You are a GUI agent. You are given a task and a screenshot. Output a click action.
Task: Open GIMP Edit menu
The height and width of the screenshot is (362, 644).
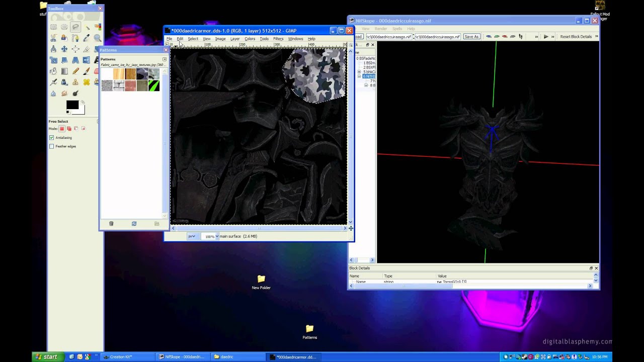click(x=180, y=39)
